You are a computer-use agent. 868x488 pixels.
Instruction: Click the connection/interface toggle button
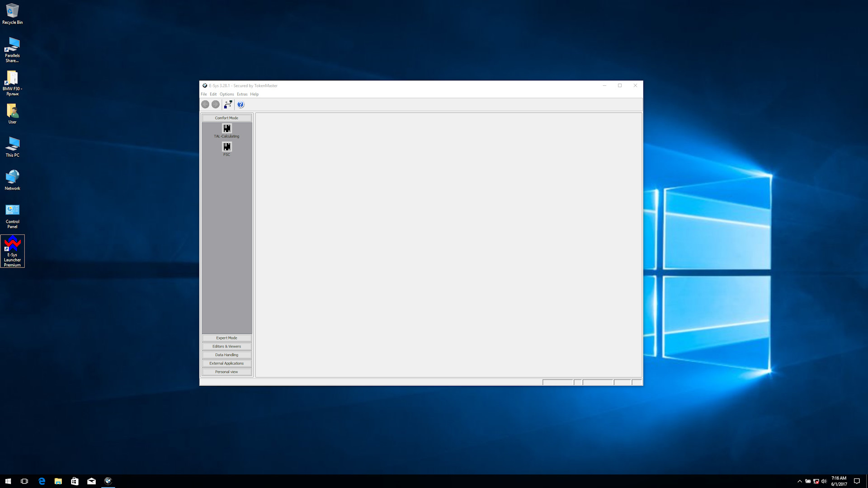pyautogui.click(x=228, y=104)
